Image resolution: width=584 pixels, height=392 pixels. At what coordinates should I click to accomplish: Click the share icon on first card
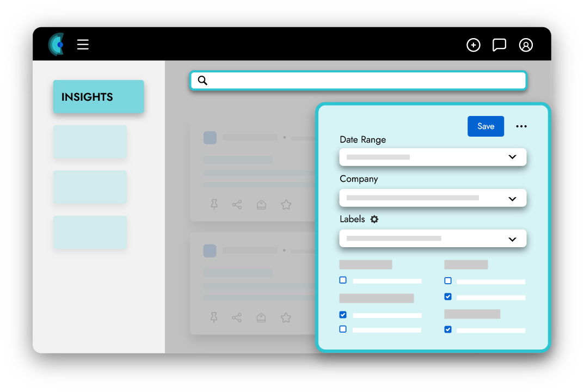point(237,205)
